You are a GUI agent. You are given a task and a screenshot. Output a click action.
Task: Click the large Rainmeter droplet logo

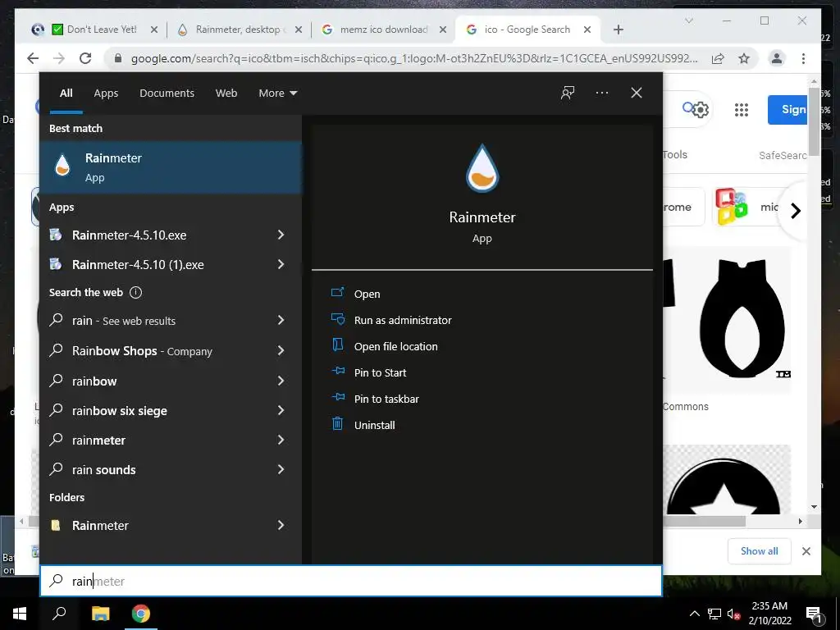482,168
